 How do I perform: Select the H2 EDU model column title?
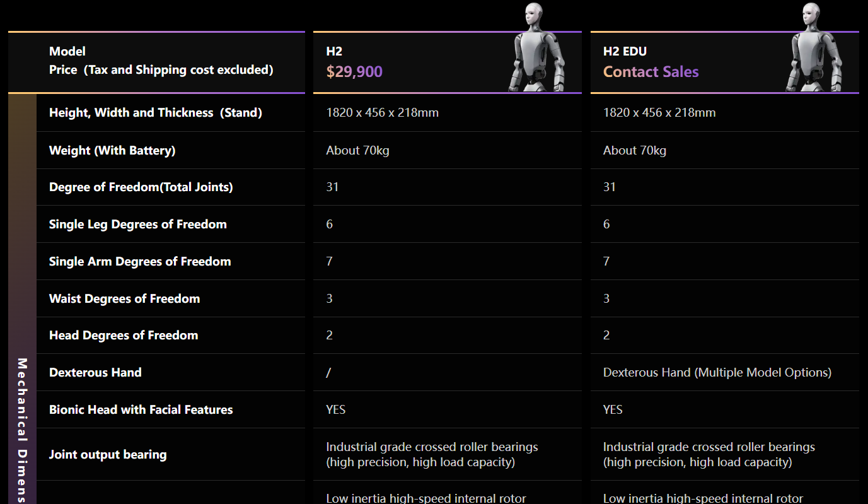click(625, 51)
